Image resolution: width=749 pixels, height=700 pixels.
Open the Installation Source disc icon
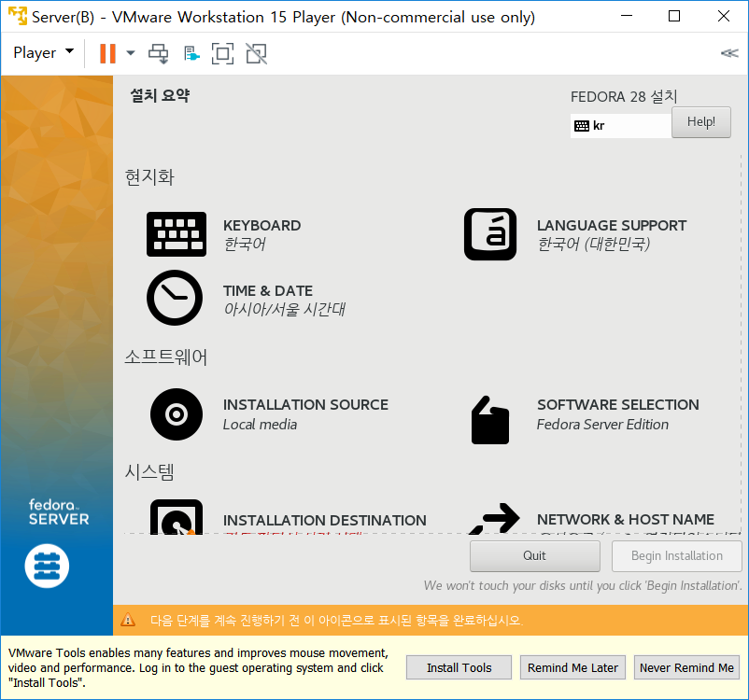coord(177,414)
